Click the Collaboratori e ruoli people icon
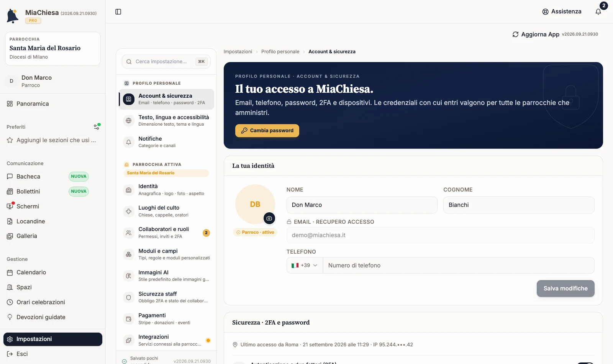Screen dimensions: 613x364 [129, 233]
